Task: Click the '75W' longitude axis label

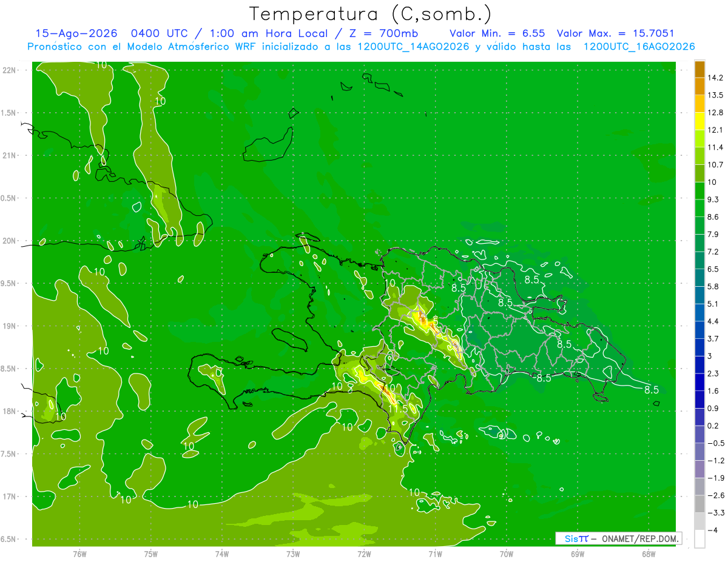Action: (x=151, y=554)
